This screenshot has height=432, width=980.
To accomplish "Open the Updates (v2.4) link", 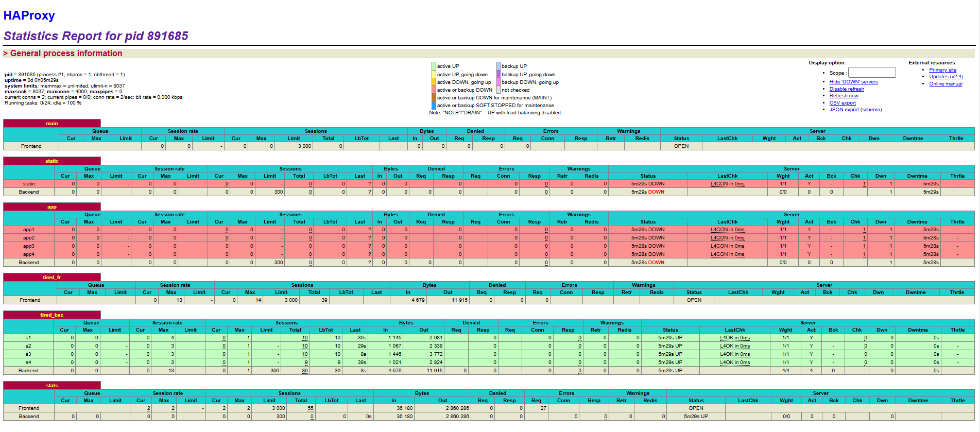I will (x=945, y=77).
